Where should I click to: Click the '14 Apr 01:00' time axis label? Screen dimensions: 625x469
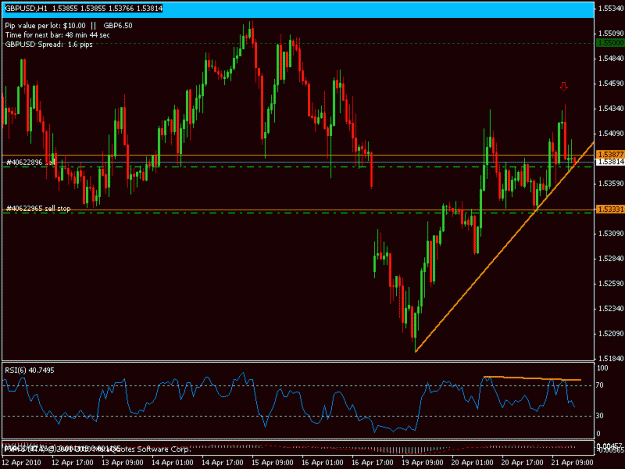tap(172, 462)
